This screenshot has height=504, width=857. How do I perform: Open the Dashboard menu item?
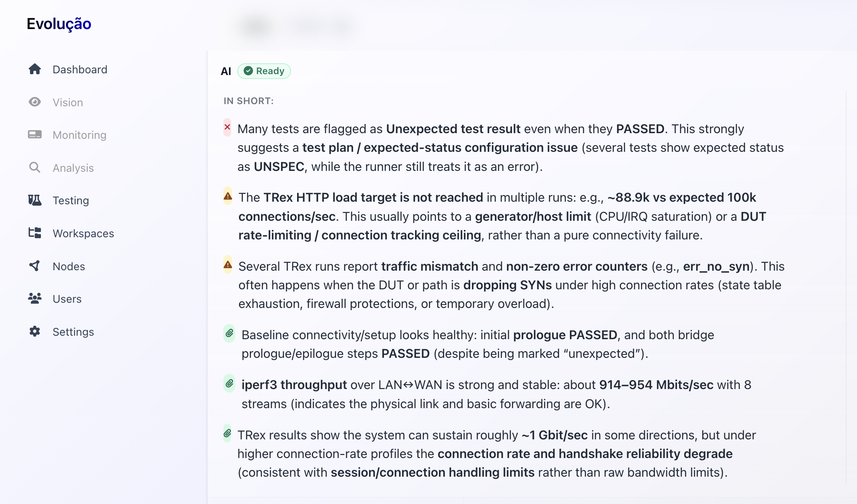coord(80,69)
